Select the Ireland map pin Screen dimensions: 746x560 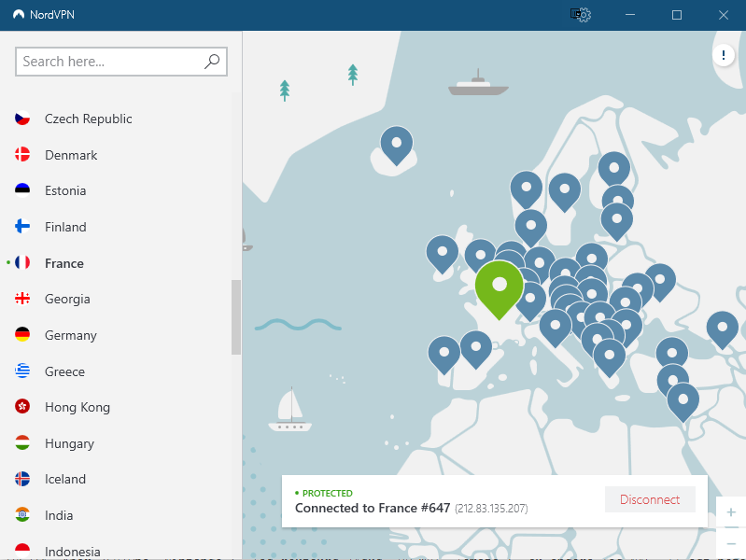point(442,253)
